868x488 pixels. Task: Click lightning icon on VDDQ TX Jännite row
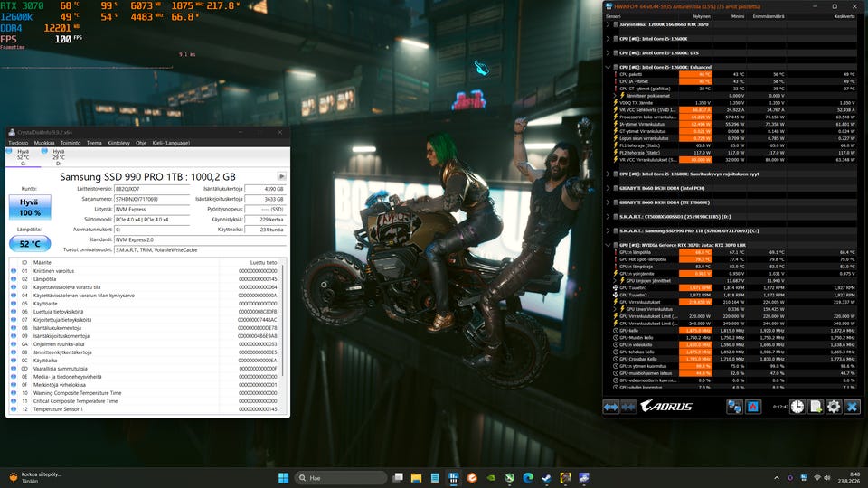(616, 102)
